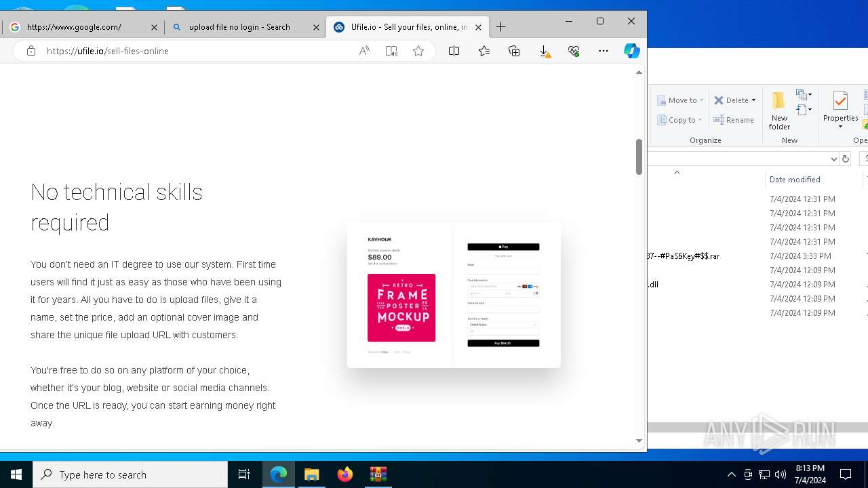Open WinRAR from taskbar
The height and width of the screenshot is (488, 868).
point(378,474)
